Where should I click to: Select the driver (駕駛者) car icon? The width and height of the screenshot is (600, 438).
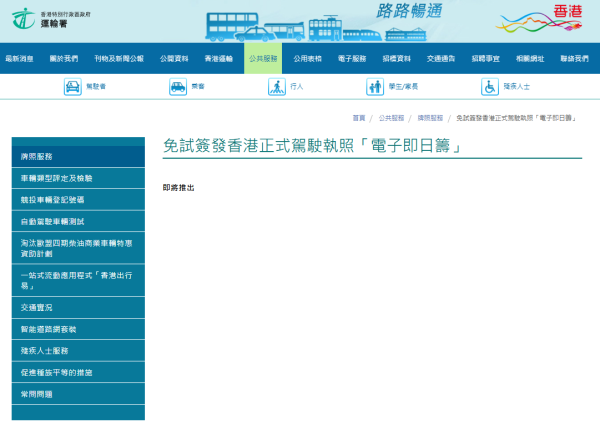pos(73,87)
